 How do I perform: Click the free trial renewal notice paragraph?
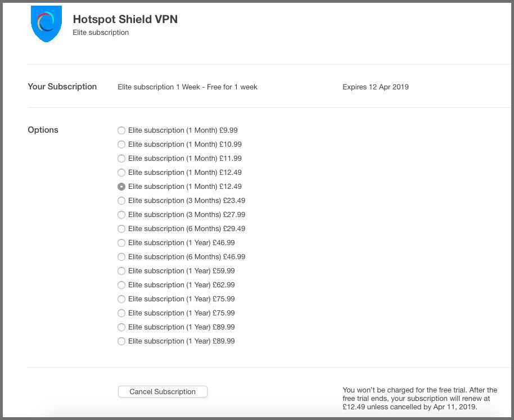click(420, 399)
